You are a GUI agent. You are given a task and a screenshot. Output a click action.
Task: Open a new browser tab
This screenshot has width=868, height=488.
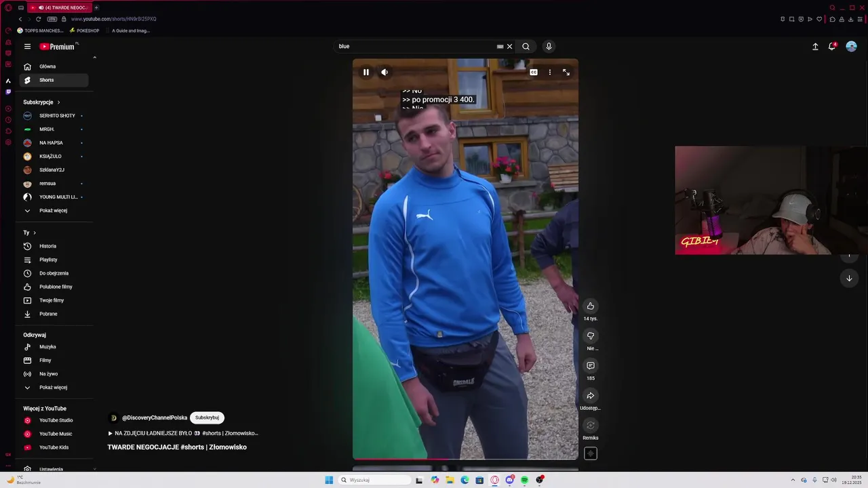coord(96,7)
